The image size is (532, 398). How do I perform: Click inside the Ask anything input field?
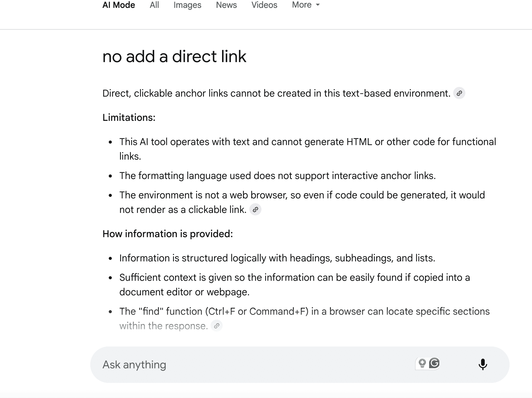212,364
